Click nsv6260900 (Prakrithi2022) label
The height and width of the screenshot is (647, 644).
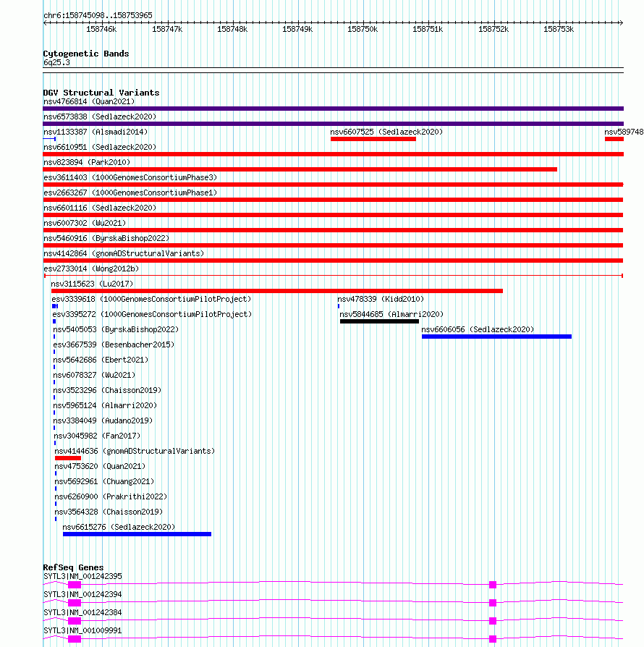point(111,496)
